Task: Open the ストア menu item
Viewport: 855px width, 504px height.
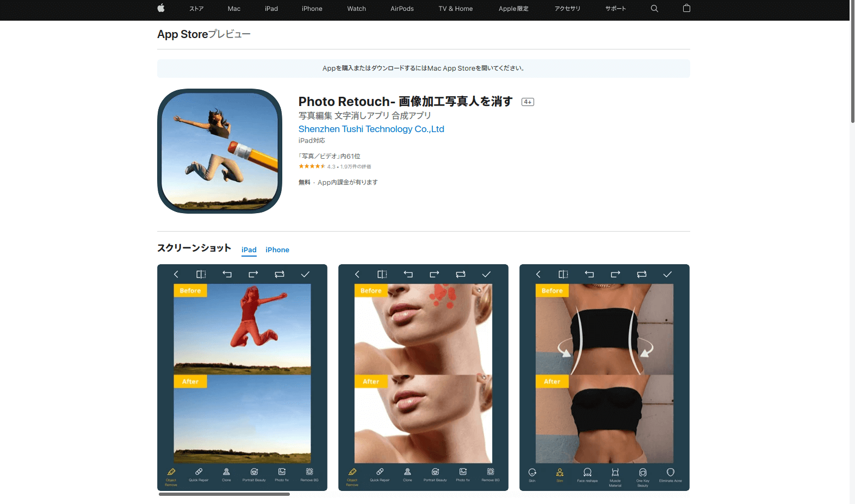Action: click(x=196, y=9)
